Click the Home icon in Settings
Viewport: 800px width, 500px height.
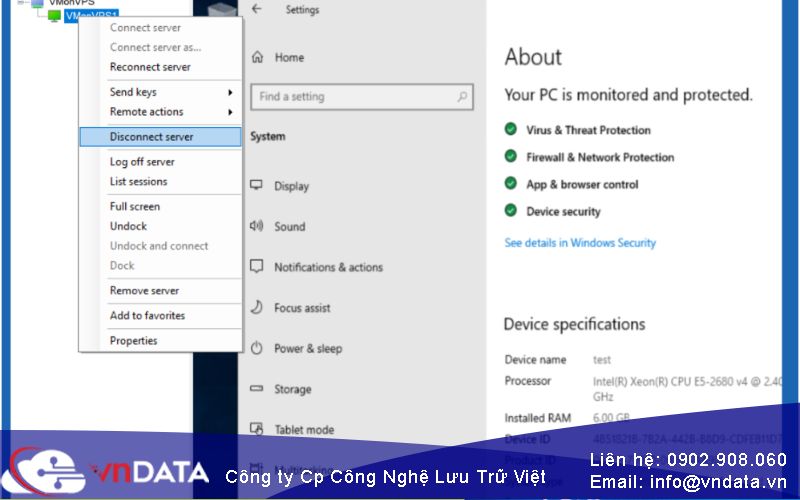(258, 57)
